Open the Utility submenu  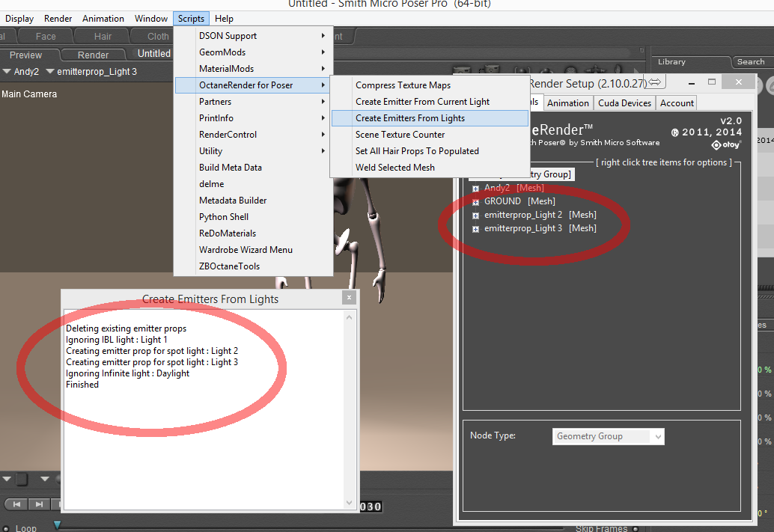tap(254, 151)
